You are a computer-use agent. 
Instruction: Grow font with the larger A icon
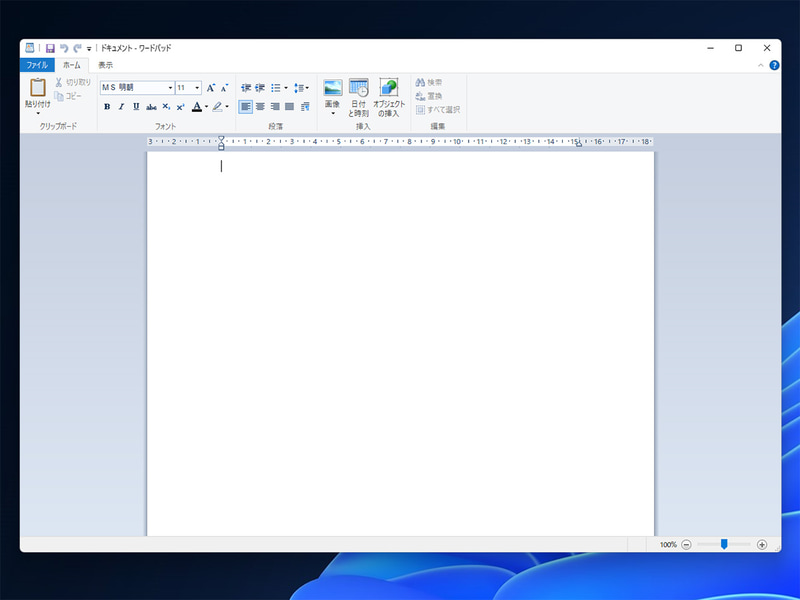click(x=211, y=88)
